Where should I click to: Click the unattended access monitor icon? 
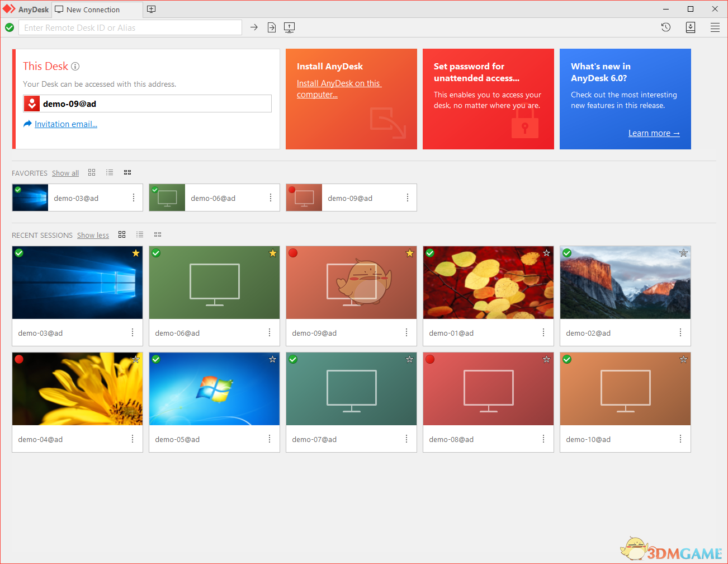[289, 27]
